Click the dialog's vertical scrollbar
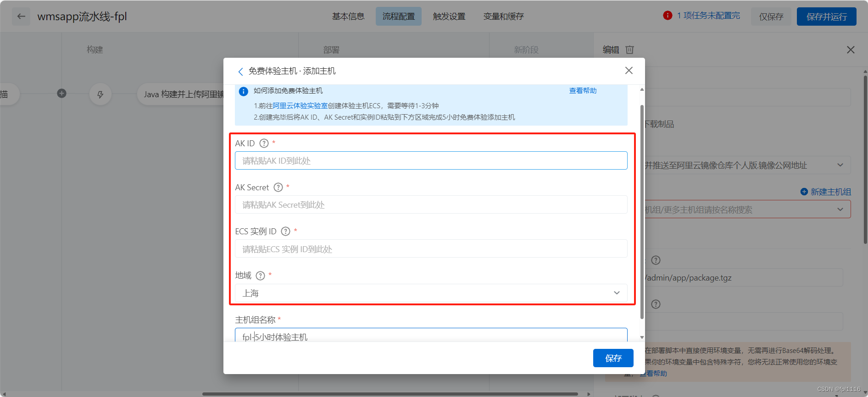This screenshot has height=397, width=868. [642, 212]
